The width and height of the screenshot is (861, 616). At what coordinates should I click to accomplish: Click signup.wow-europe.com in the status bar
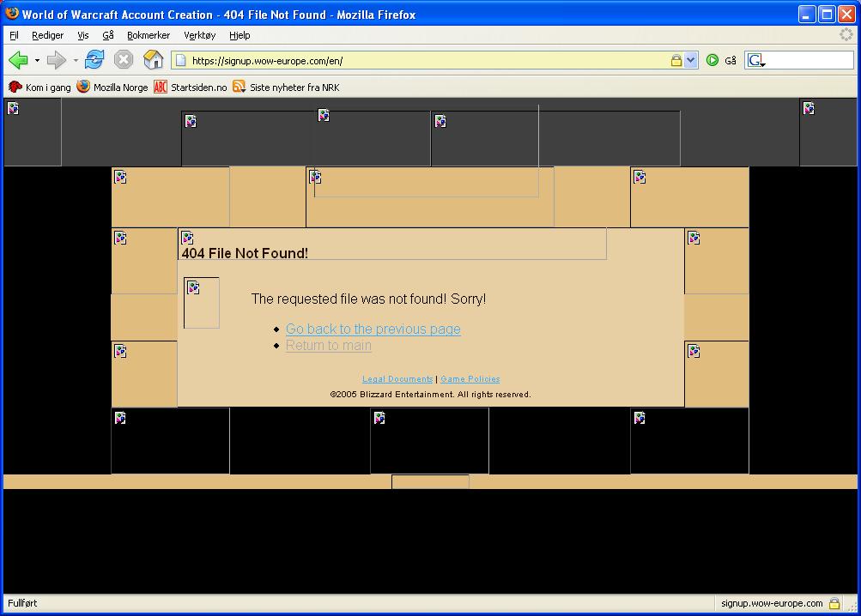[x=772, y=603]
